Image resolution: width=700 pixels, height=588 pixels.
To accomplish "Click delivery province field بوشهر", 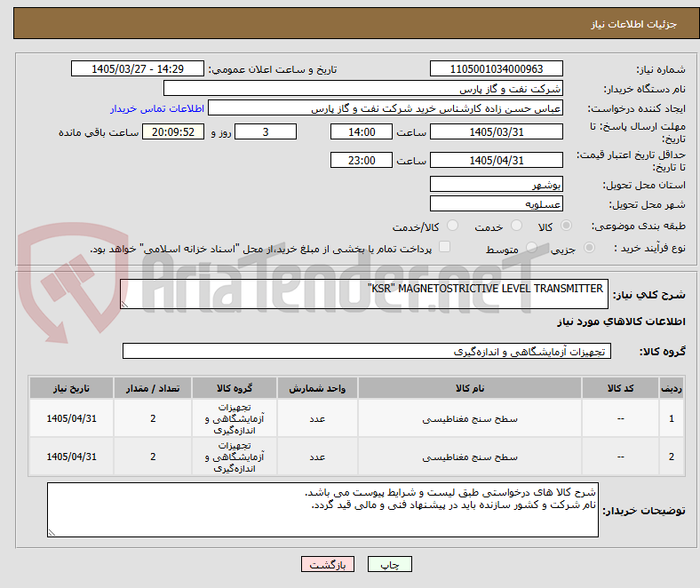I will tap(496, 184).
